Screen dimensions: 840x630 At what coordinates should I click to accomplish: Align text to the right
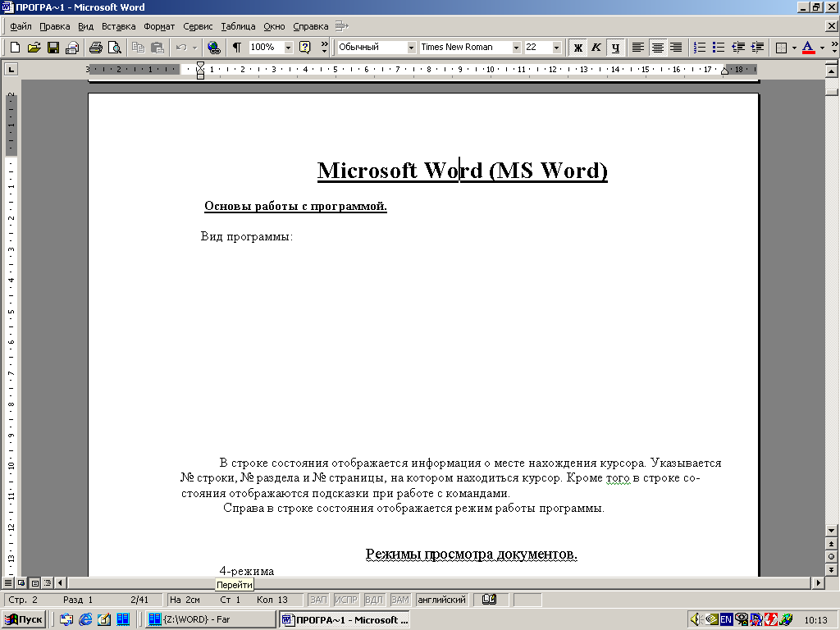click(x=676, y=47)
